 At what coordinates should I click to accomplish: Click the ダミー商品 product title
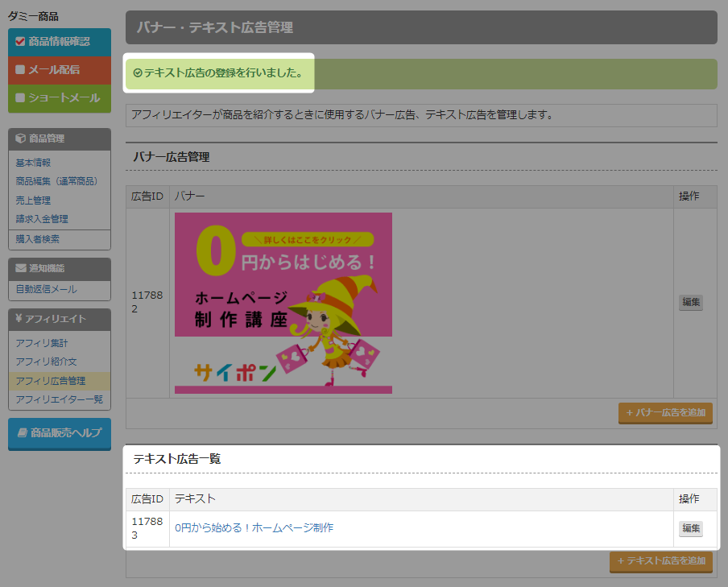[x=34, y=16]
